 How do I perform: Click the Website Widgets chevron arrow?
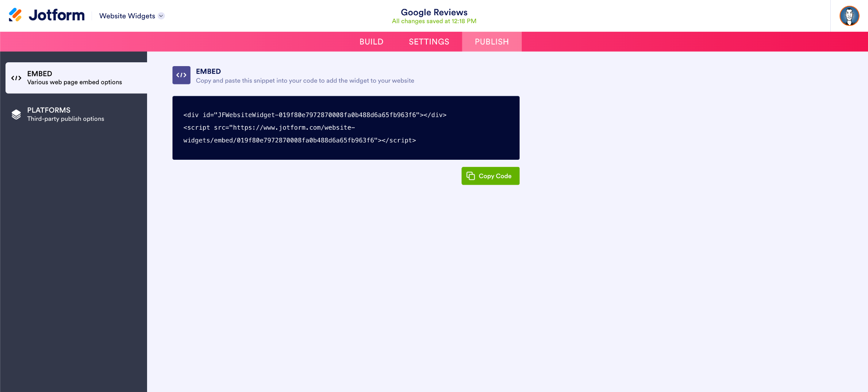point(161,16)
